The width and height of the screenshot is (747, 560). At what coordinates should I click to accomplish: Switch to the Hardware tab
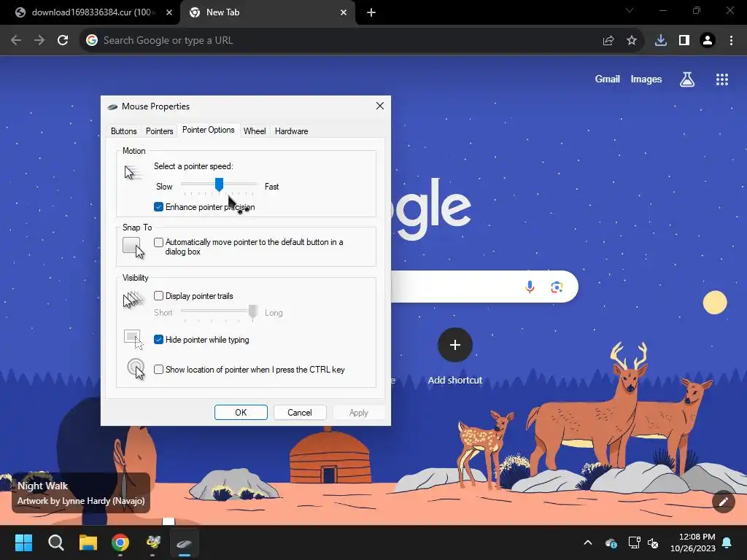(291, 131)
